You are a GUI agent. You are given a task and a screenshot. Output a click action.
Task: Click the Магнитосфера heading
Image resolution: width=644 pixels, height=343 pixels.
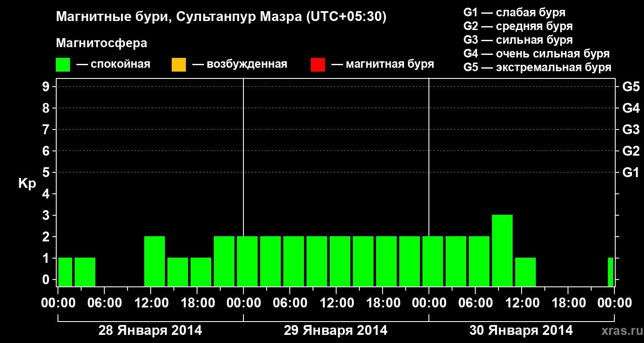(x=102, y=43)
